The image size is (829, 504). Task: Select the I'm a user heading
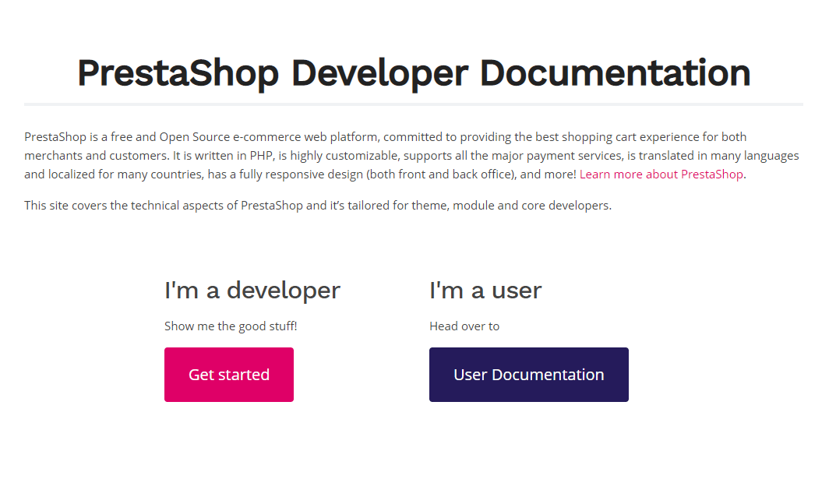485,290
